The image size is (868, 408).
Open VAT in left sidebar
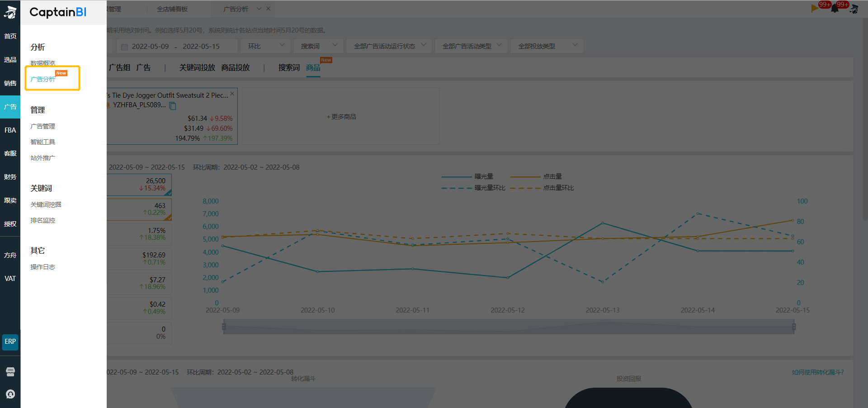[x=10, y=279]
